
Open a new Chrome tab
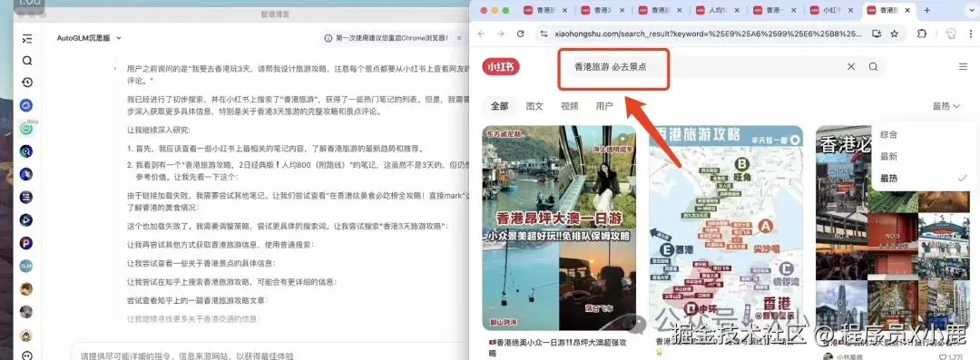(926, 10)
